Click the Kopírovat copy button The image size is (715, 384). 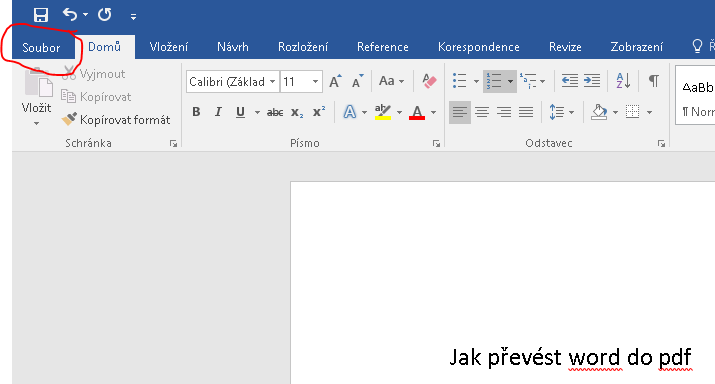click(96, 97)
